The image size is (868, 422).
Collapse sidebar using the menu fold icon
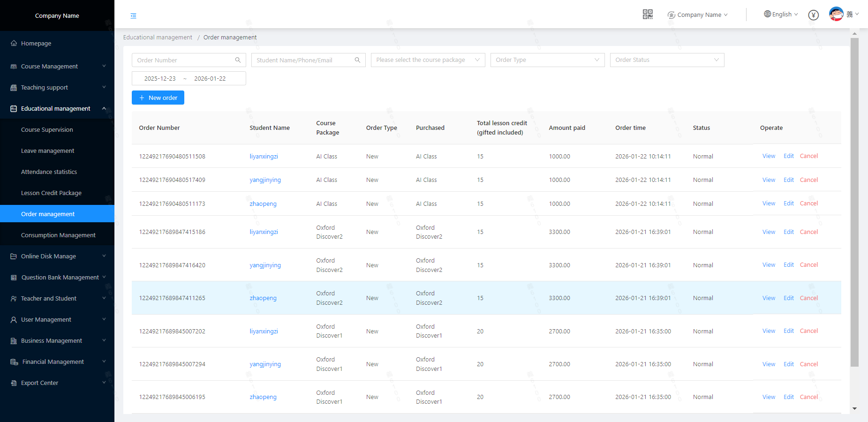pos(134,16)
